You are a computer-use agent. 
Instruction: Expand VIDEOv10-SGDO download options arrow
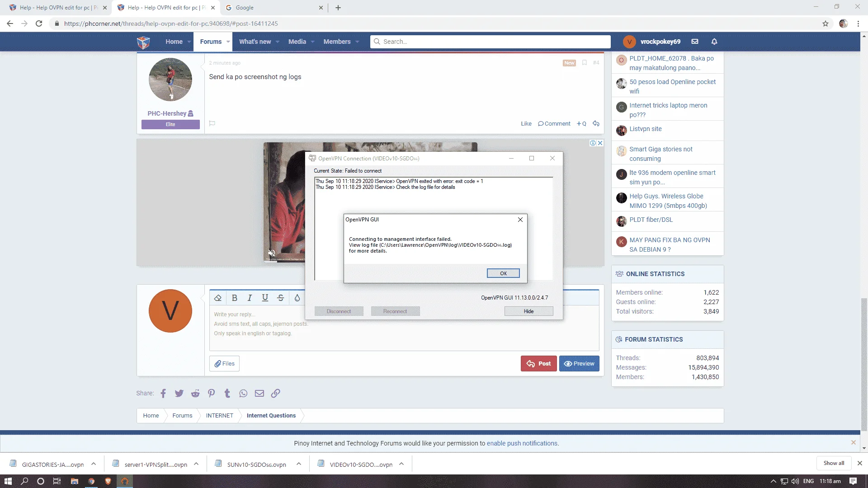(x=401, y=464)
